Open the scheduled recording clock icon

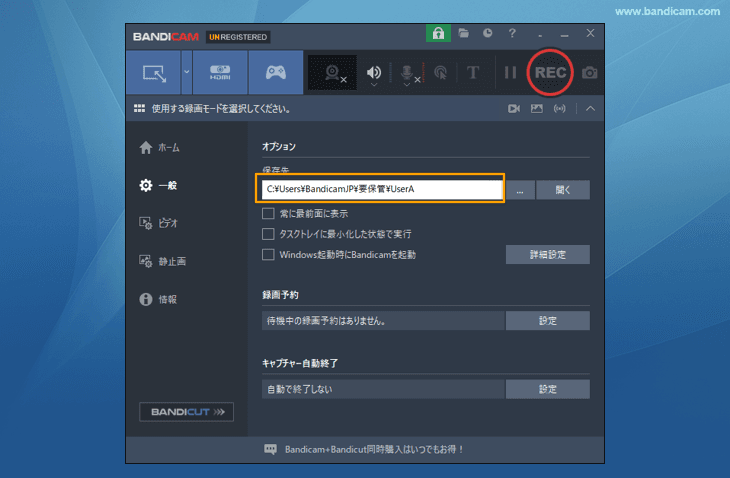(x=487, y=33)
